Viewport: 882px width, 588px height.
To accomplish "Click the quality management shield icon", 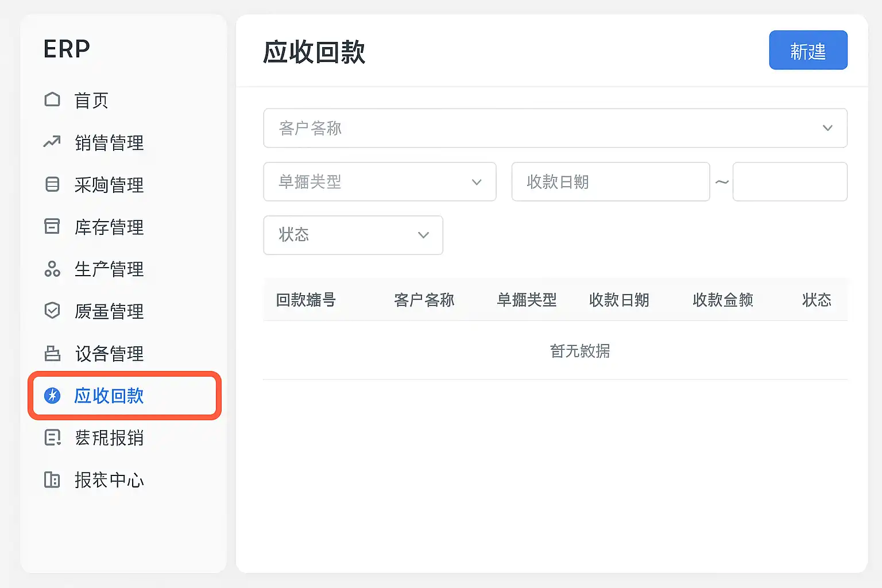I will click(x=52, y=311).
